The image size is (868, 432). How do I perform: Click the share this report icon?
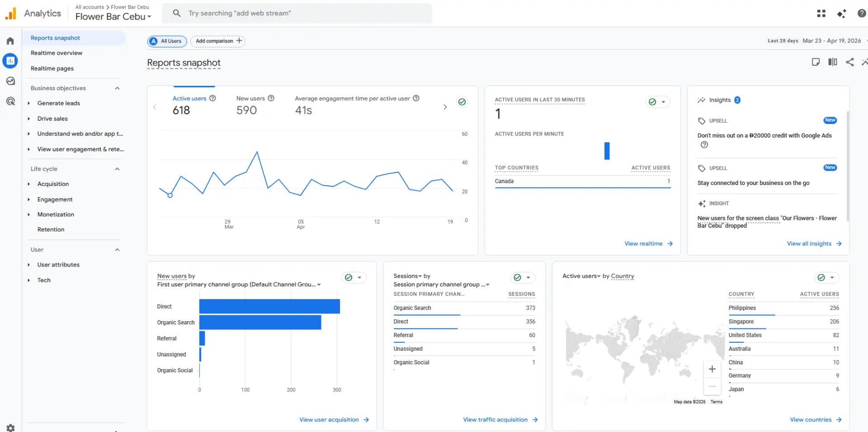point(850,62)
